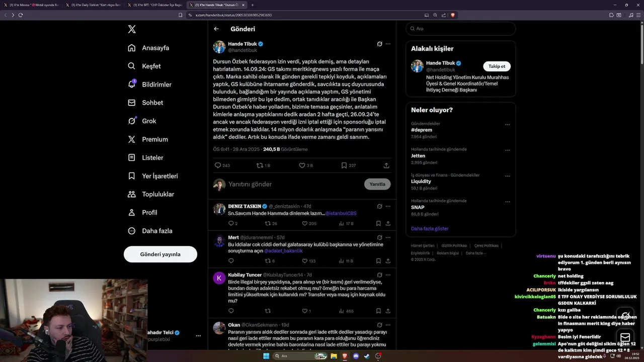This screenshot has width=644, height=362.
Task: Switch to the X'te BPT browser tab
Action: click(x=155, y=5)
